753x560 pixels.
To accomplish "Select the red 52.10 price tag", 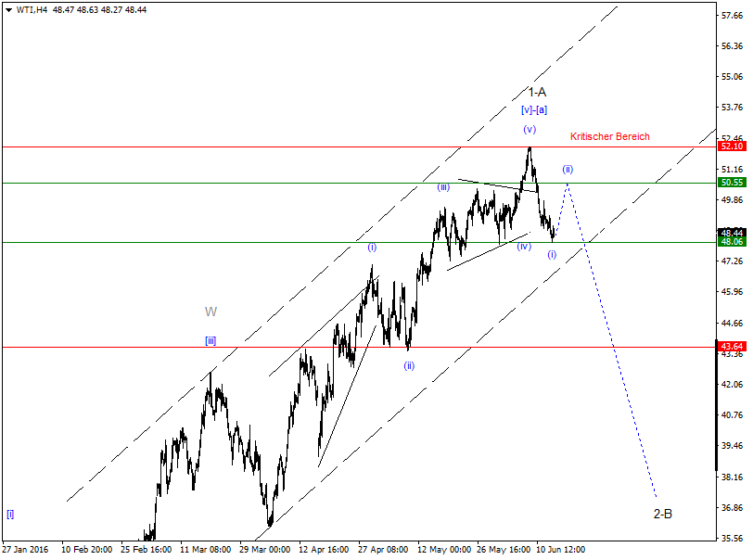I will pyautogui.click(x=733, y=146).
